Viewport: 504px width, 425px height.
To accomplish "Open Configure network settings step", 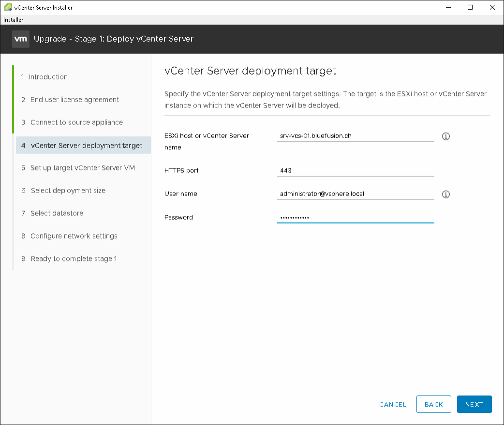I will point(74,236).
